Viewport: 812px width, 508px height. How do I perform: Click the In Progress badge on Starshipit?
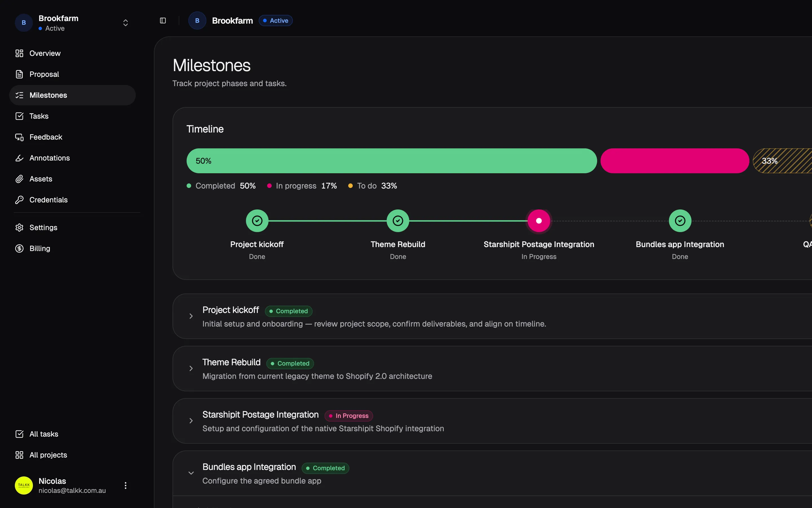coord(348,416)
